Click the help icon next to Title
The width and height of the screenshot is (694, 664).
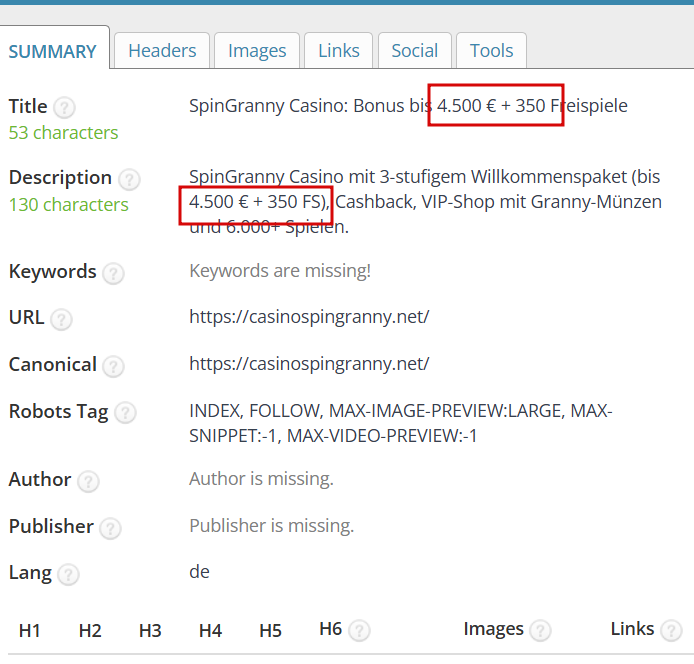point(64,108)
